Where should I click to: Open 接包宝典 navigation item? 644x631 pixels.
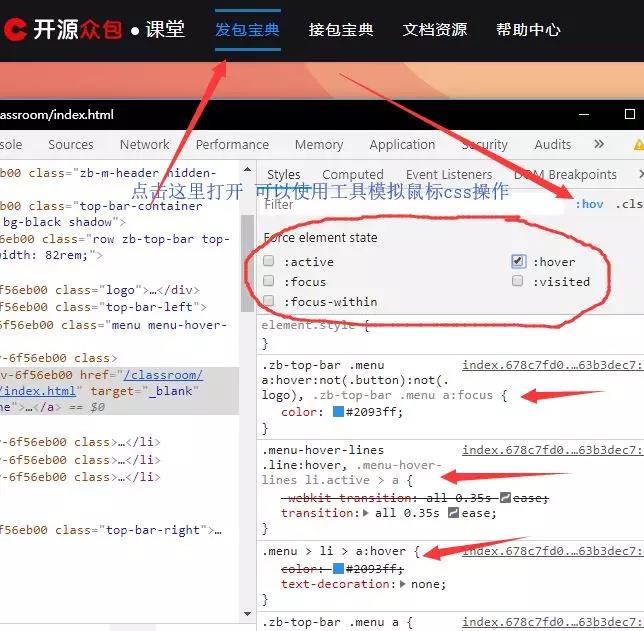click(341, 30)
